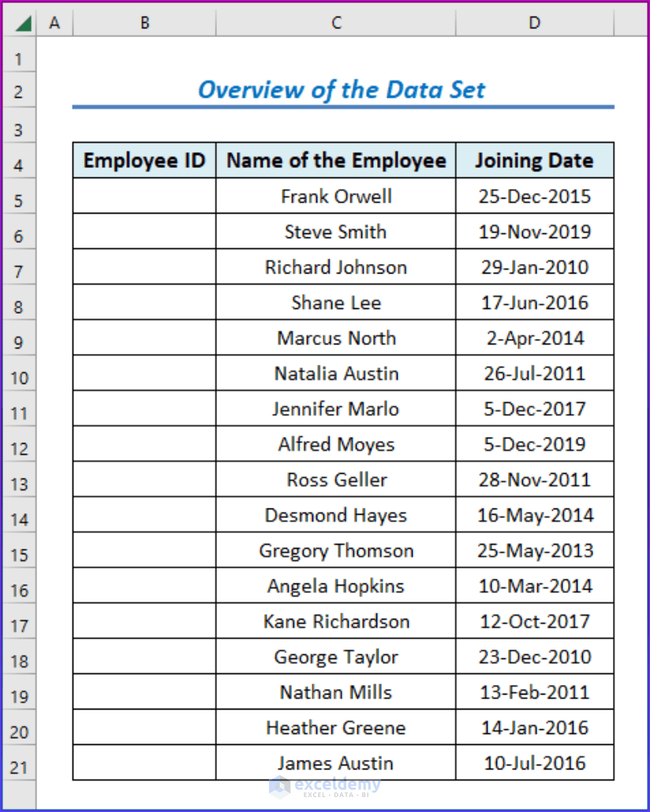Select column C header
This screenshot has width=650, height=812.
pyautogui.click(x=336, y=22)
